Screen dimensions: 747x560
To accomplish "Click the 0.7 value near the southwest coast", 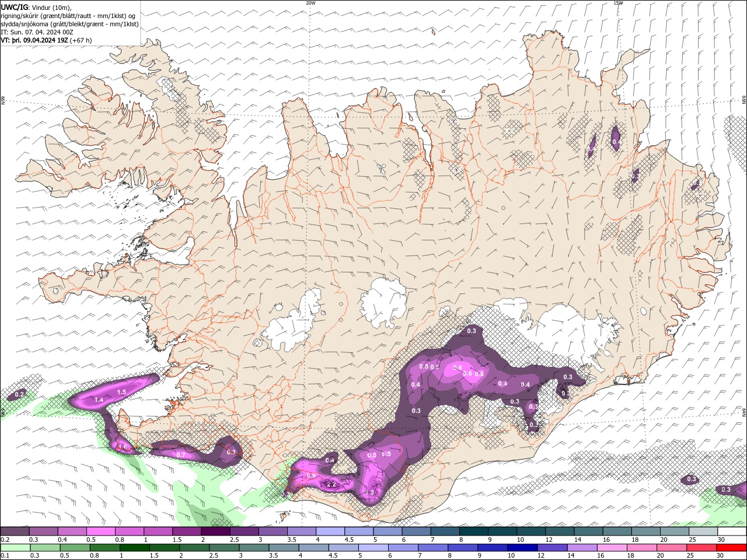I will pyautogui.click(x=181, y=455).
